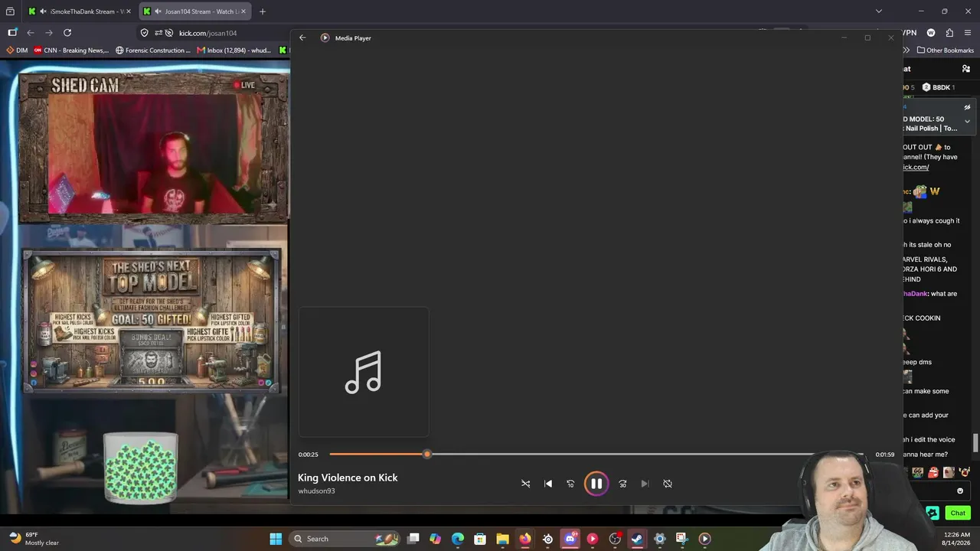Go back in Media Player window
This screenshot has width=980, height=551.
pyautogui.click(x=302, y=37)
